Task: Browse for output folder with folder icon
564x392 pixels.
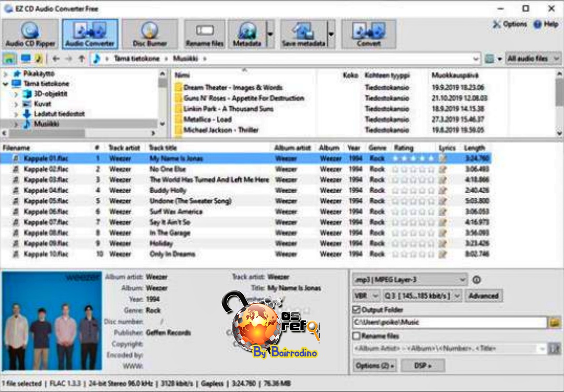Action: (x=554, y=322)
